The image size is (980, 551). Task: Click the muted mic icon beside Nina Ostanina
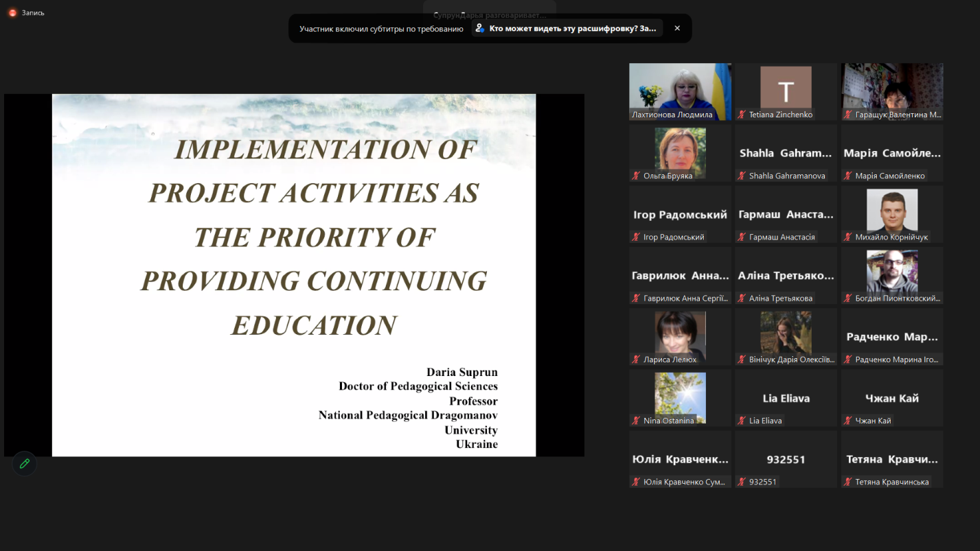click(x=636, y=421)
